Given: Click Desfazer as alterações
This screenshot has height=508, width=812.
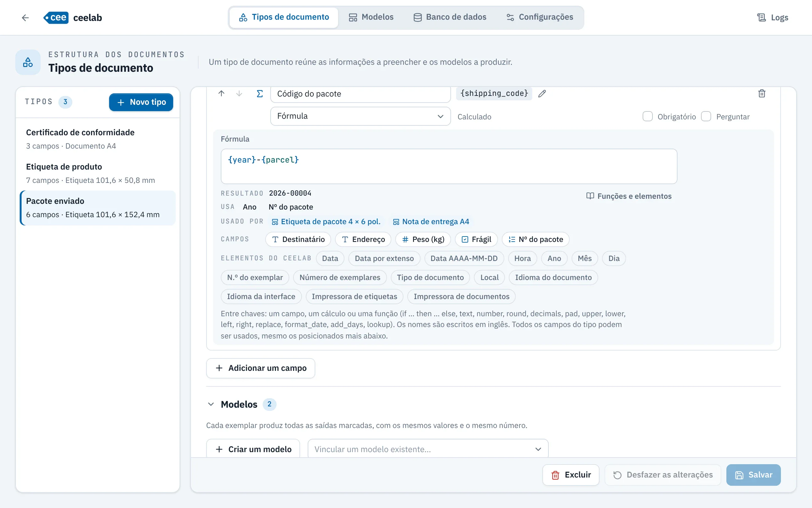Looking at the screenshot, I should point(663,475).
